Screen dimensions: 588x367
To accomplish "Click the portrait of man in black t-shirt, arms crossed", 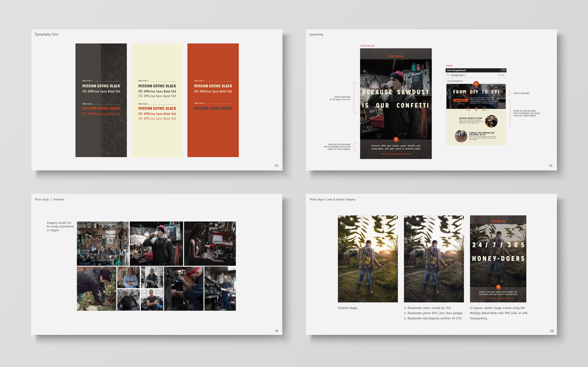I will pos(152,300).
